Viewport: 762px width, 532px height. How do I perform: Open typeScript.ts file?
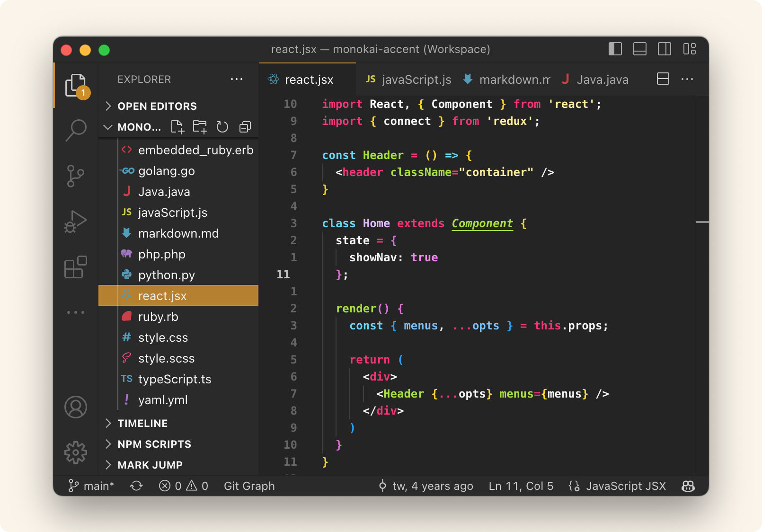coord(178,379)
